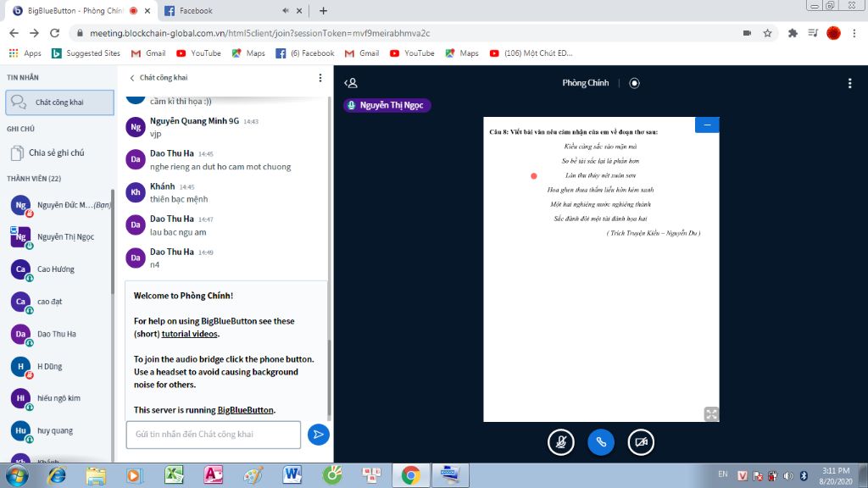
Task: Close the Facebook browser tab
Action: [x=299, y=10]
